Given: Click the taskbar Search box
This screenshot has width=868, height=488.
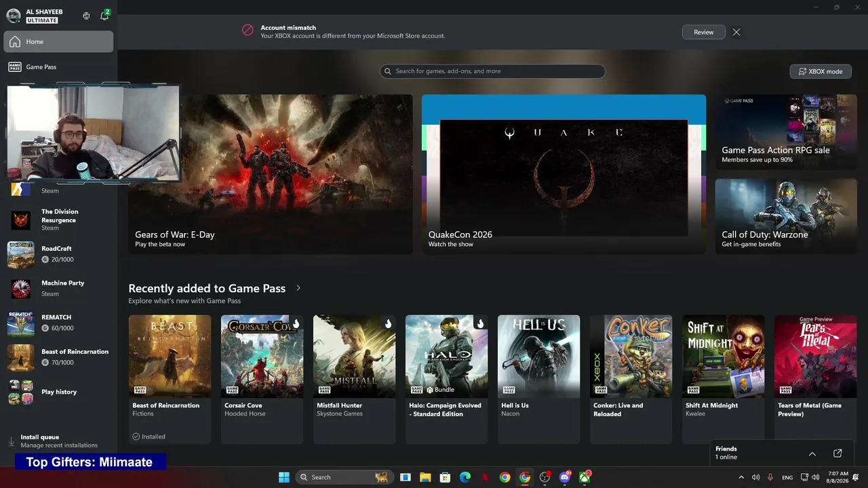Looking at the screenshot, I should click(x=344, y=477).
